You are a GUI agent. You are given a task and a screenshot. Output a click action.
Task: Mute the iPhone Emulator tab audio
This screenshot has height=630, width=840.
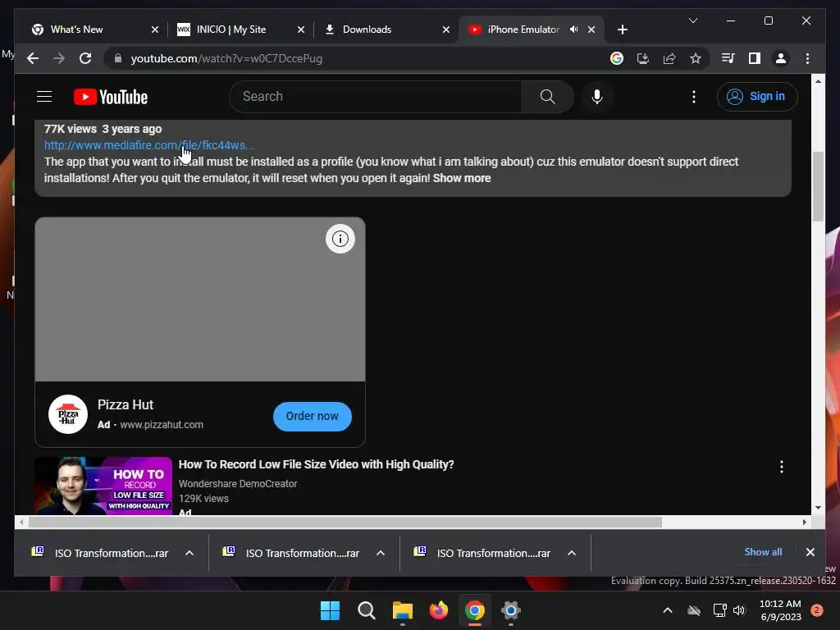[573, 30]
